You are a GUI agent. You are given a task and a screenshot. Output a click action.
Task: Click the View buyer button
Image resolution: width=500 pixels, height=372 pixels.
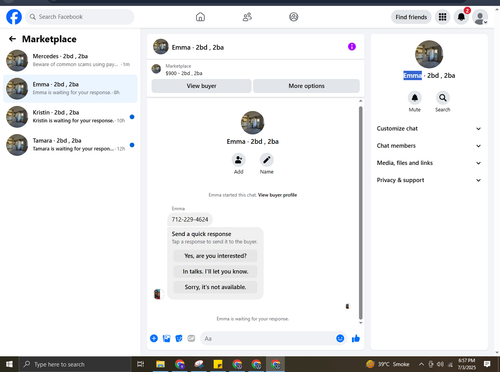201,86
